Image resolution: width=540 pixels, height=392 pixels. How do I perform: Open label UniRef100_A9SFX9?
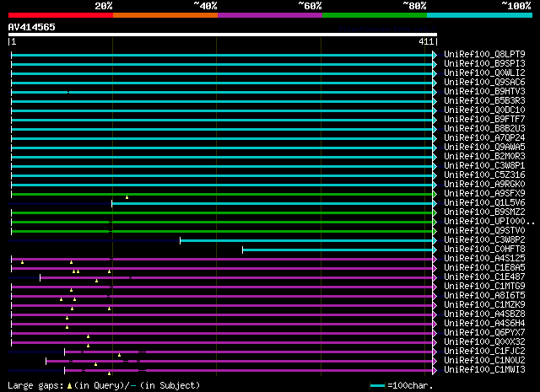(484, 194)
